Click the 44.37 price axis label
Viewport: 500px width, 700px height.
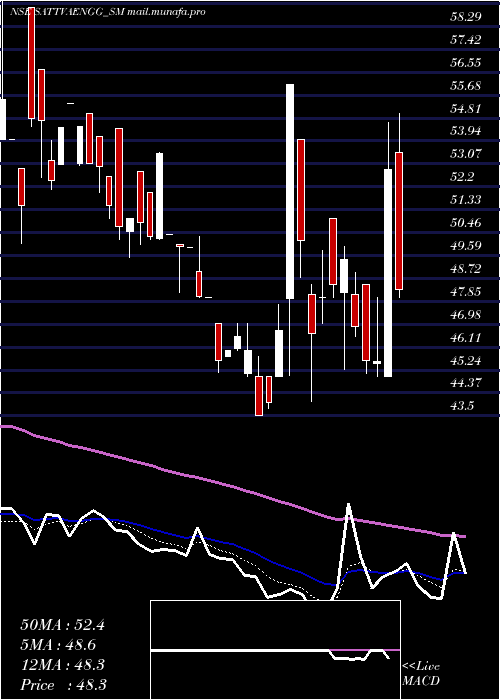coord(466,383)
